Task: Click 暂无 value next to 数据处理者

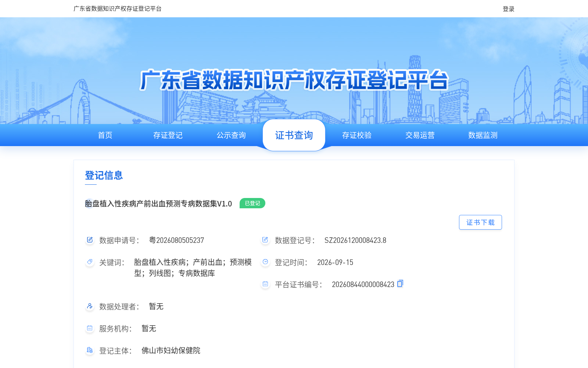Action: coord(156,306)
